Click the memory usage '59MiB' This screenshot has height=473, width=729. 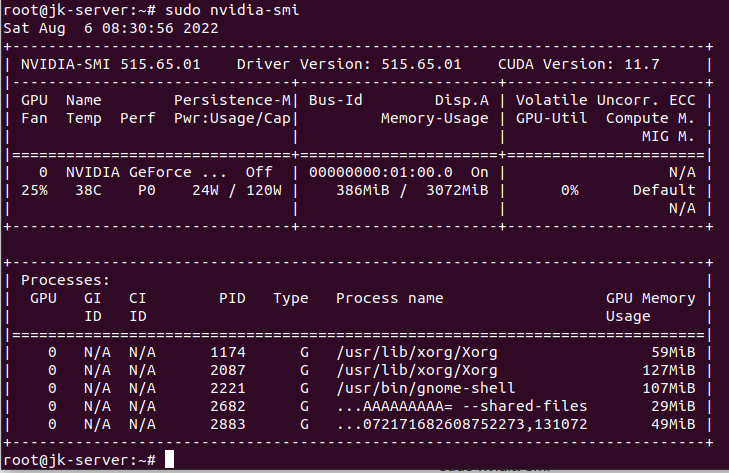(673, 352)
